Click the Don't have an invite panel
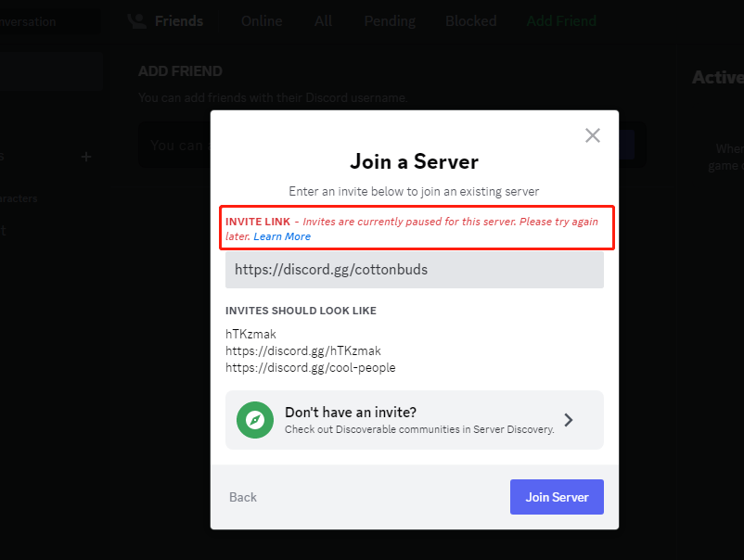Viewport: 744px width, 560px height. pyautogui.click(x=414, y=420)
